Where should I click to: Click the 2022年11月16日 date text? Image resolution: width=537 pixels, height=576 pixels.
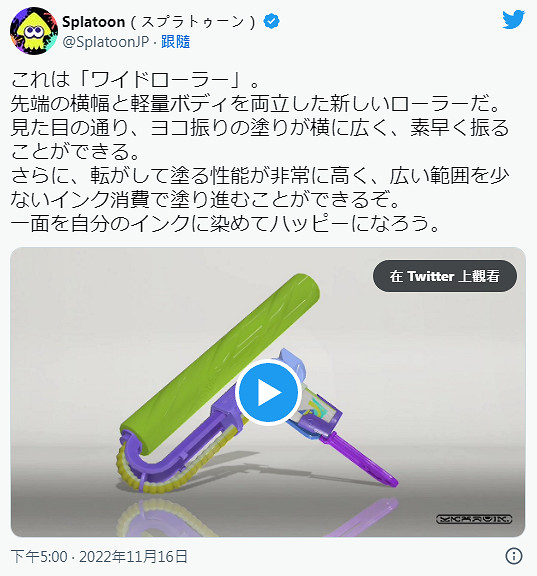[x=133, y=557]
